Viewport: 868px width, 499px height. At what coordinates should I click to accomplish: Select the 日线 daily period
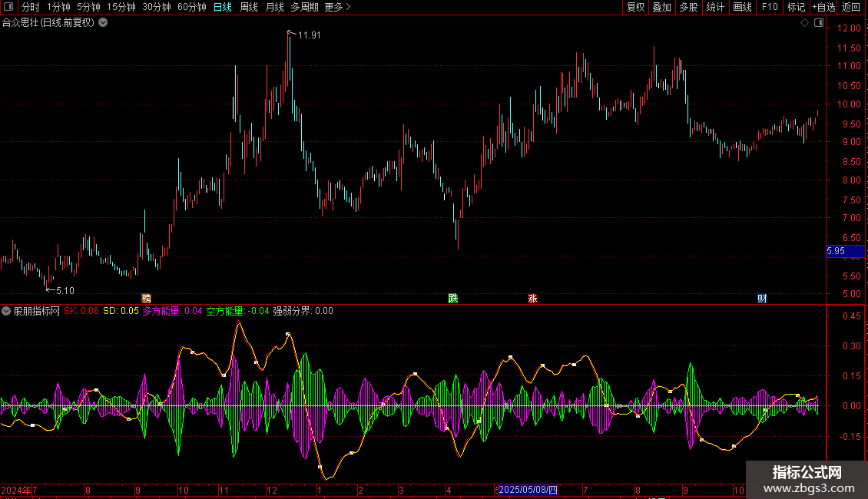[223, 7]
